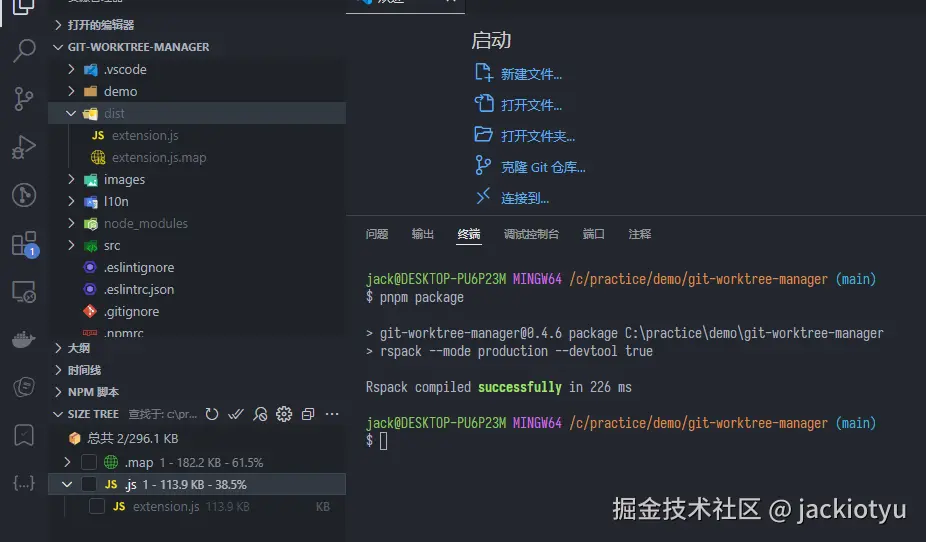This screenshot has height=542, width=926.
Task: Open the bookmark icon in activity bar
Action: pyautogui.click(x=24, y=435)
